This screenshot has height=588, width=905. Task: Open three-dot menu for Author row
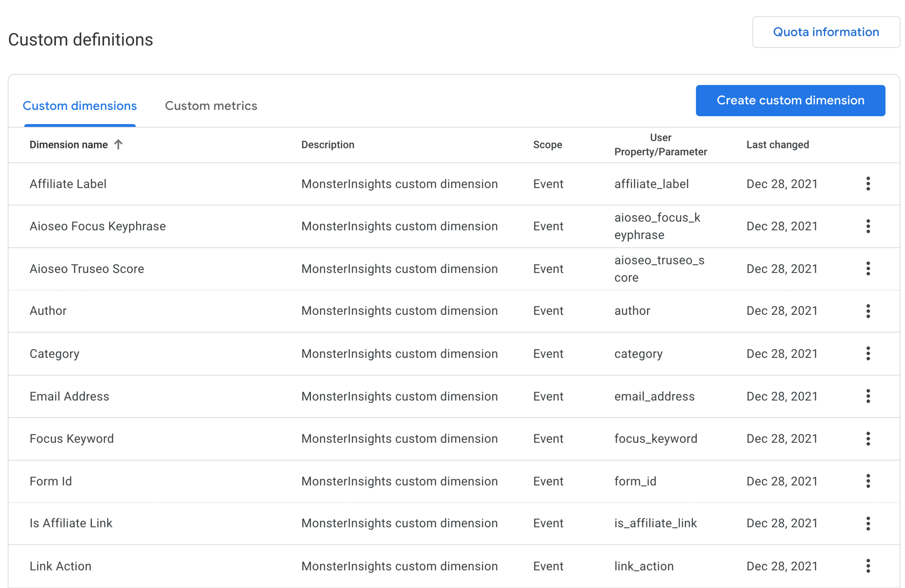[868, 311]
